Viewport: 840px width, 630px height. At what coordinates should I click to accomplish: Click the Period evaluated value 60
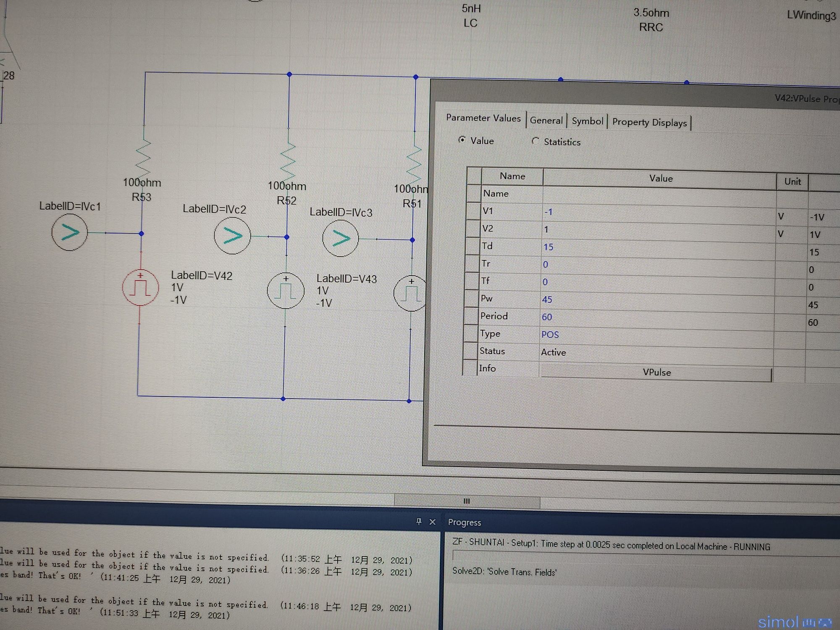[x=813, y=323]
